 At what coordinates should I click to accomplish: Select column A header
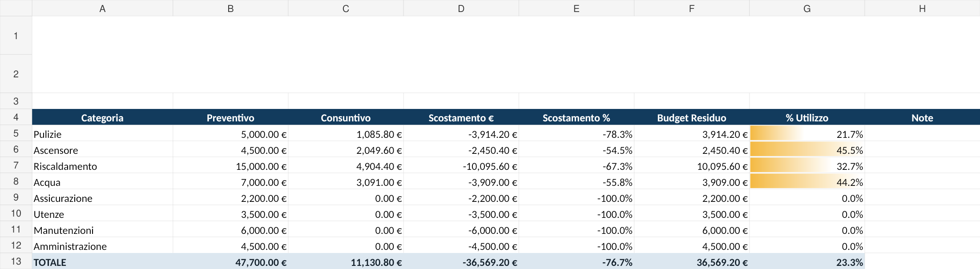[x=102, y=8]
